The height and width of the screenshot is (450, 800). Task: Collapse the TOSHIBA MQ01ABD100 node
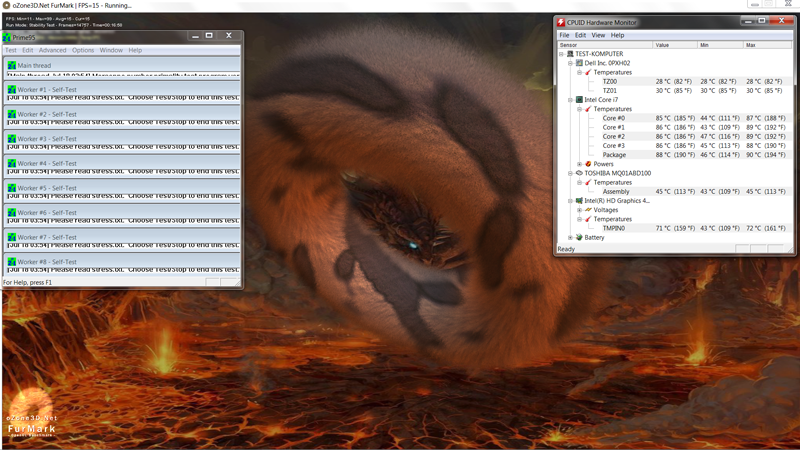[570, 173]
